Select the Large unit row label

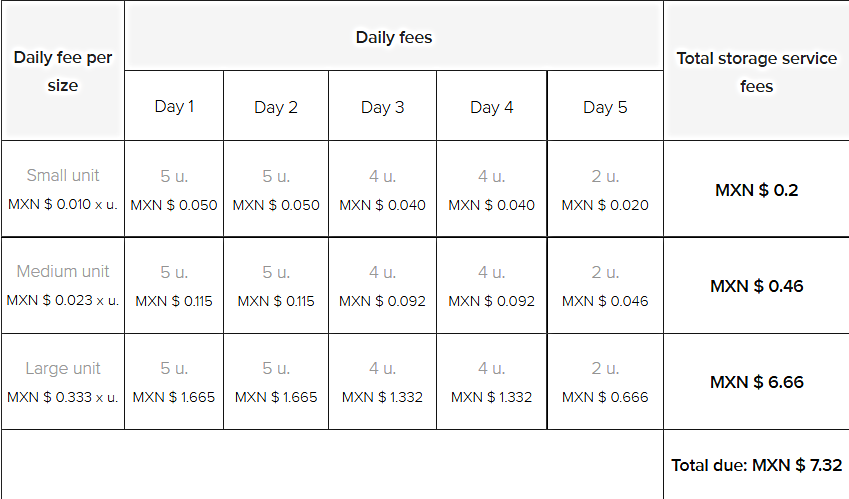[x=62, y=369]
